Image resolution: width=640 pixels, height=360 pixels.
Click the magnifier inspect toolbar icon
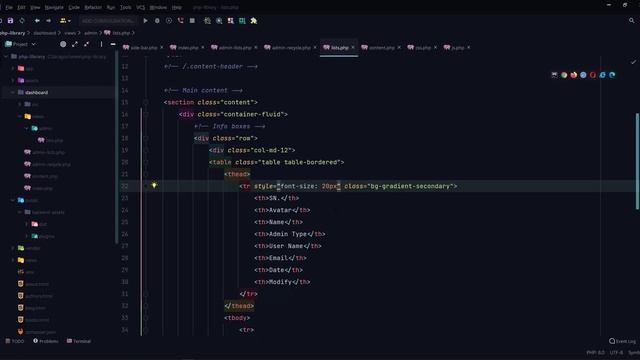click(219, 20)
